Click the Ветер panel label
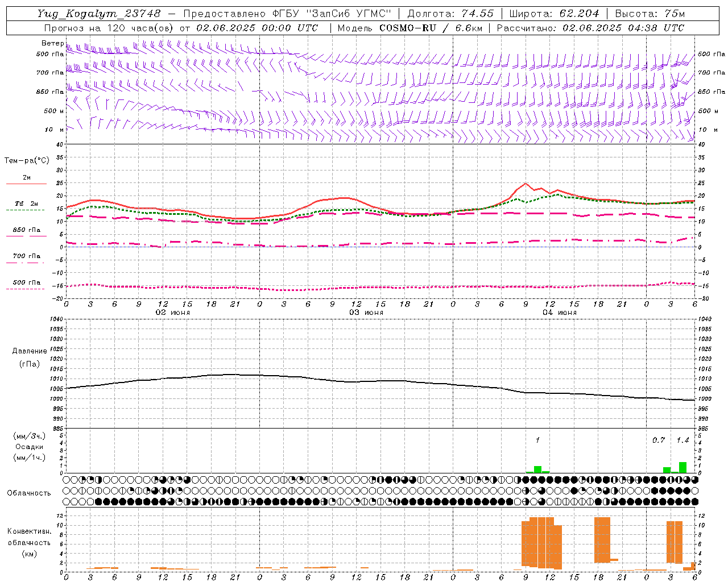This screenshot has height=582, width=728. point(52,43)
